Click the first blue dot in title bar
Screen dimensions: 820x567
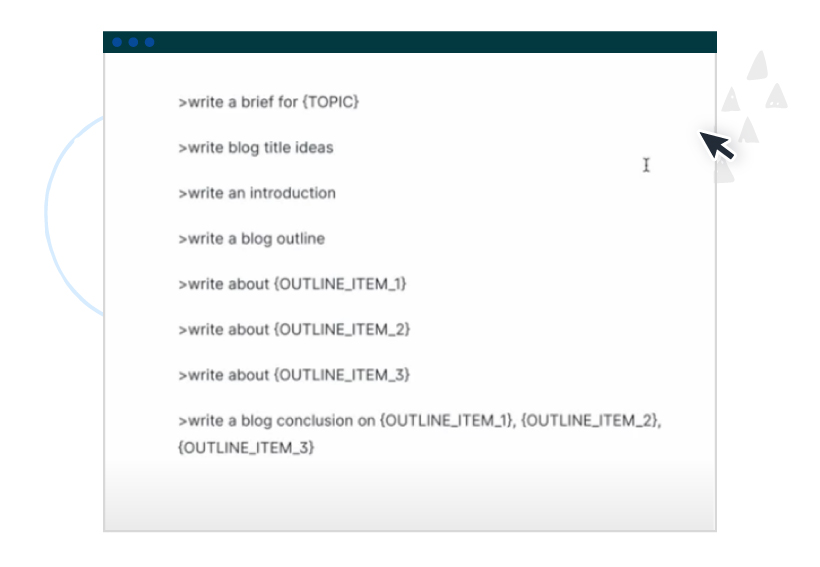tap(117, 42)
